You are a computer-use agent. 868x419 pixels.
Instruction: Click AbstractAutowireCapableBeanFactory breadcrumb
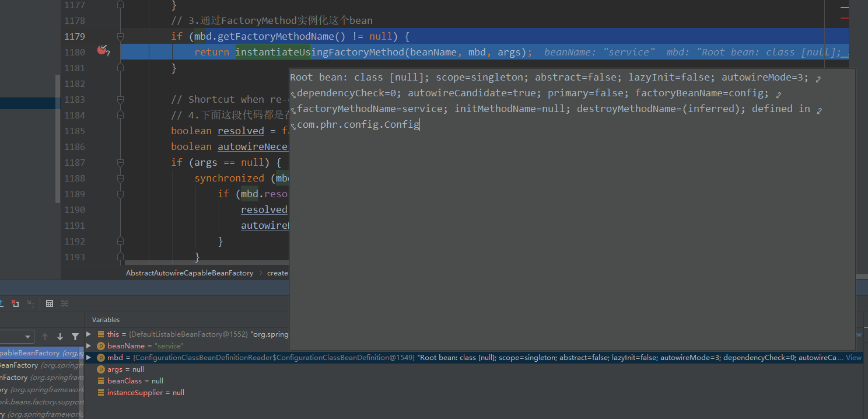pos(190,273)
